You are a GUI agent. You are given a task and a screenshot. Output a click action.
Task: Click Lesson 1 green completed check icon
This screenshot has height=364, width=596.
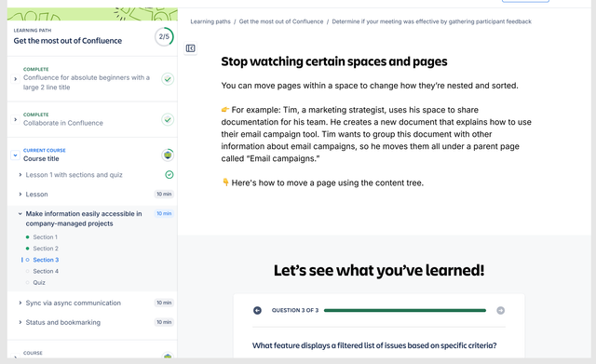click(x=169, y=174)
